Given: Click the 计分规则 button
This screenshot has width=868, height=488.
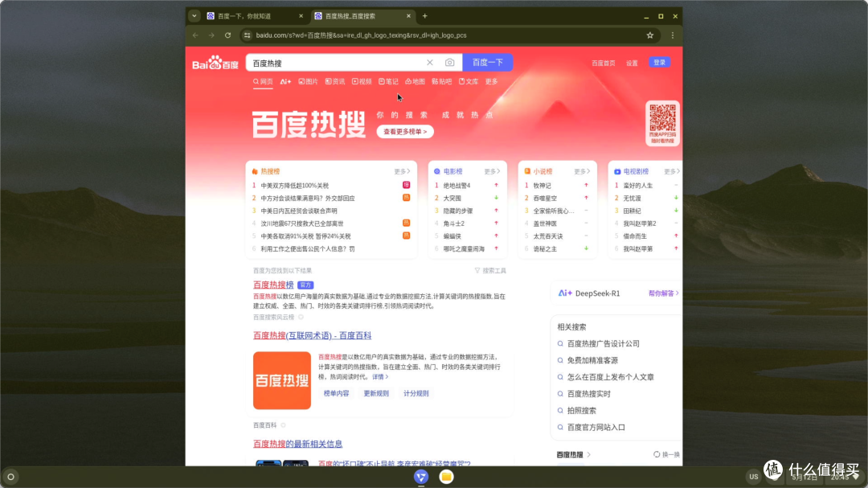Looking at the screenshot, I should pyautogui.click(x=416, y=393).
